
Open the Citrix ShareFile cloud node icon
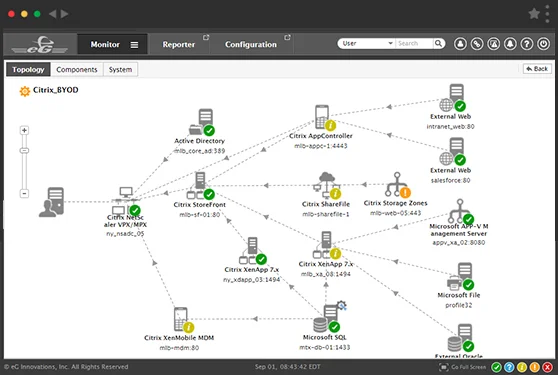(x=327, y=185)
